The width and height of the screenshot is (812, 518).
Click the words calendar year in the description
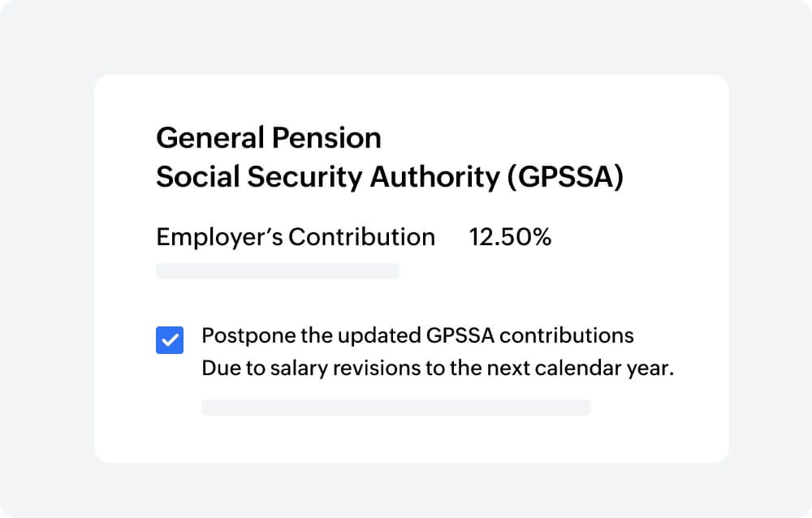(x=604, y=369)
